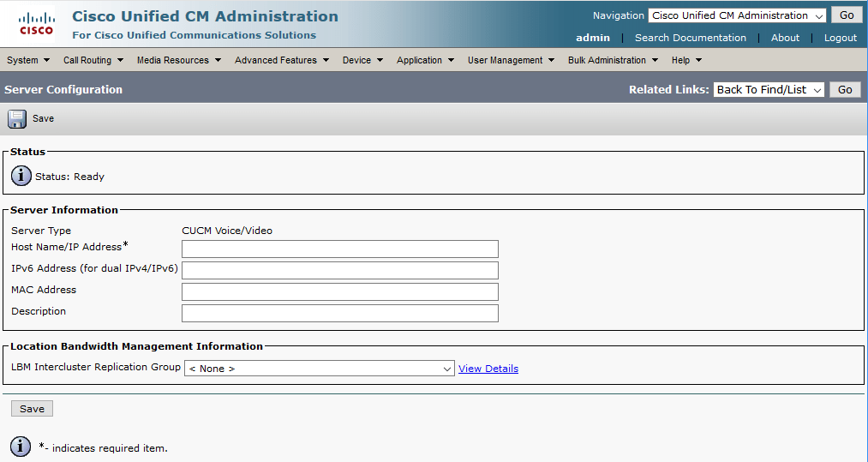This screenshot has width=868, height=462.
Task: Click the Save text in toolbar
Action: (43, 118)
